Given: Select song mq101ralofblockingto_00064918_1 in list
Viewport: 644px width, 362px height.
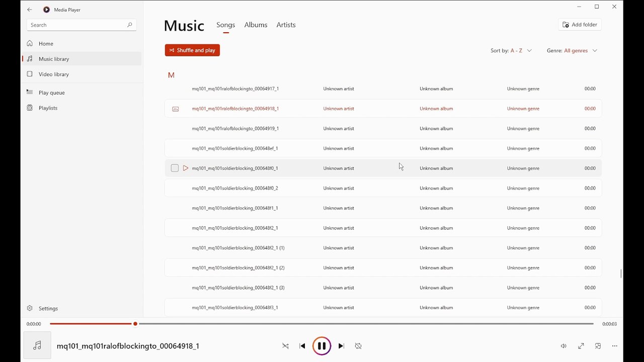Looking at the screenshot, I should (x=383, y=109).
